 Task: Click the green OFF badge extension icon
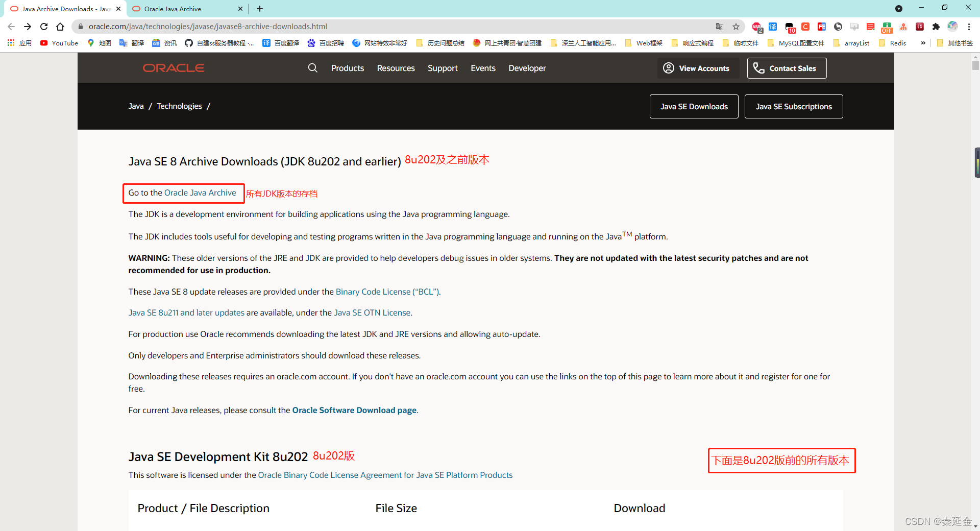(887, 27)
